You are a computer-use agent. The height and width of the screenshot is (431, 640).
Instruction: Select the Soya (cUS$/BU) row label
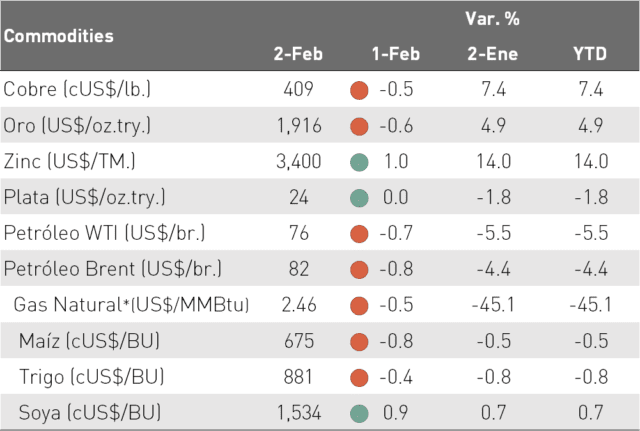click(x=90, y=413)
